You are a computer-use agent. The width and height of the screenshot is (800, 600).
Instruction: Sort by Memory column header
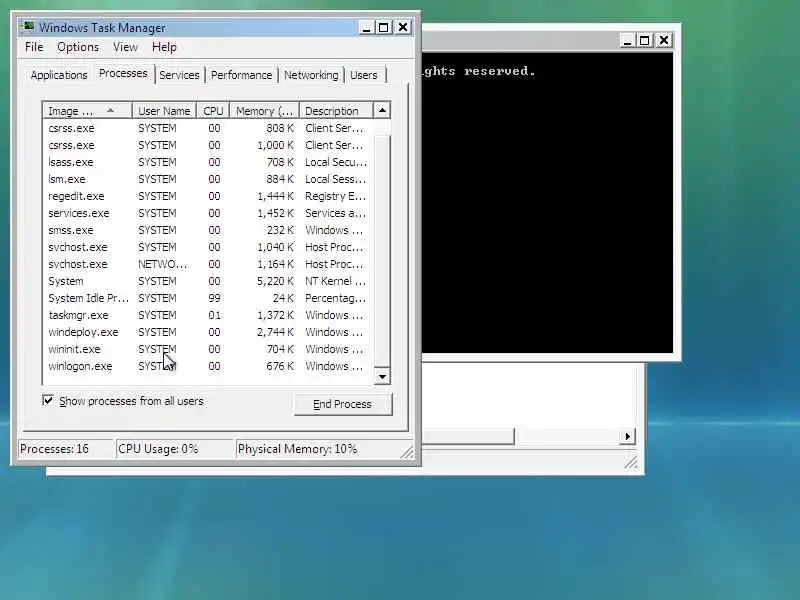click(x=264, y=111)
